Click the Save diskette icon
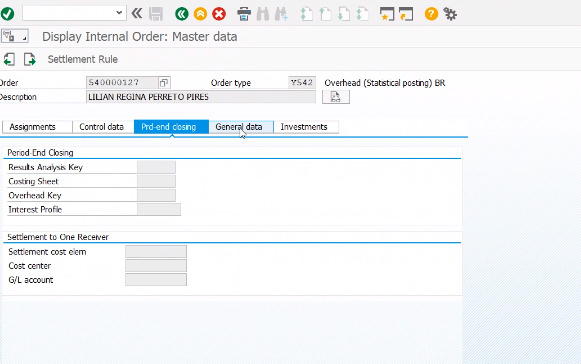This screenshot has width=581, height=364. click(156, 14)
